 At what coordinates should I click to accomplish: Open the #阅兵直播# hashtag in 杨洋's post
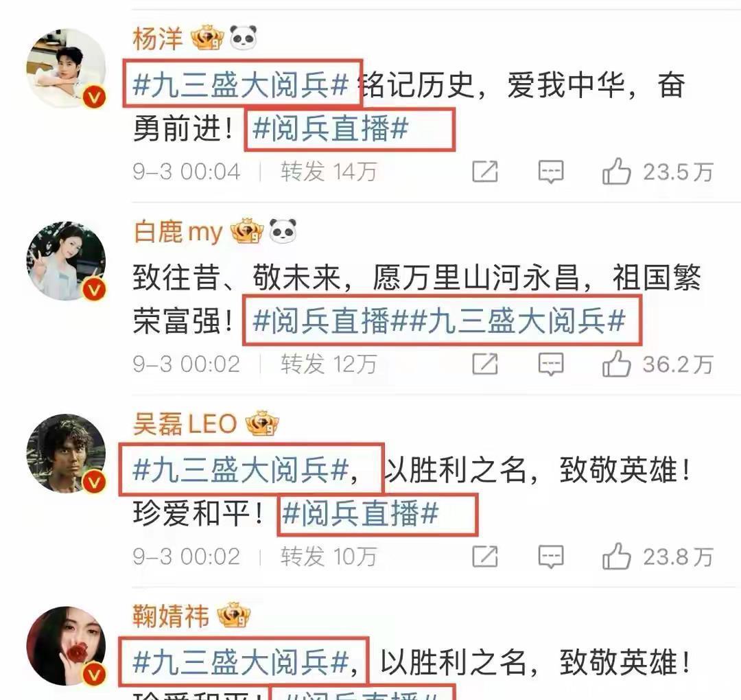(x=330, y=129)
